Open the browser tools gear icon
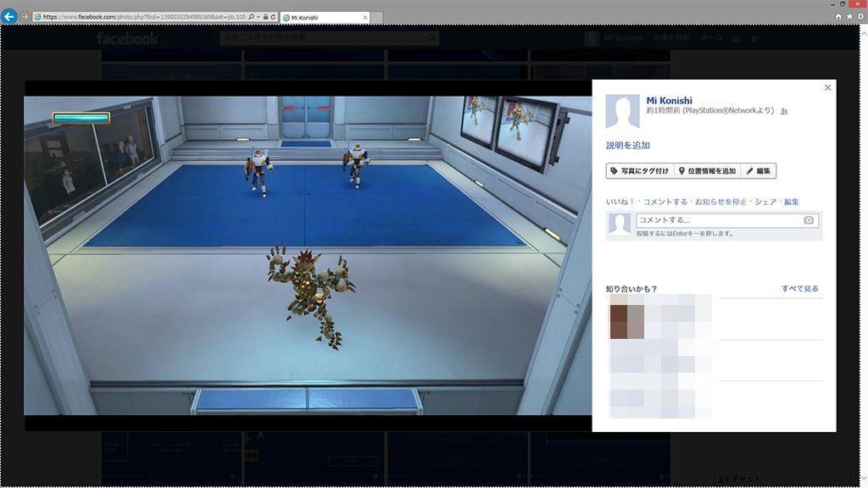Image resolution: width=868 pixels, height=488 pixels. tap(860, 16)
